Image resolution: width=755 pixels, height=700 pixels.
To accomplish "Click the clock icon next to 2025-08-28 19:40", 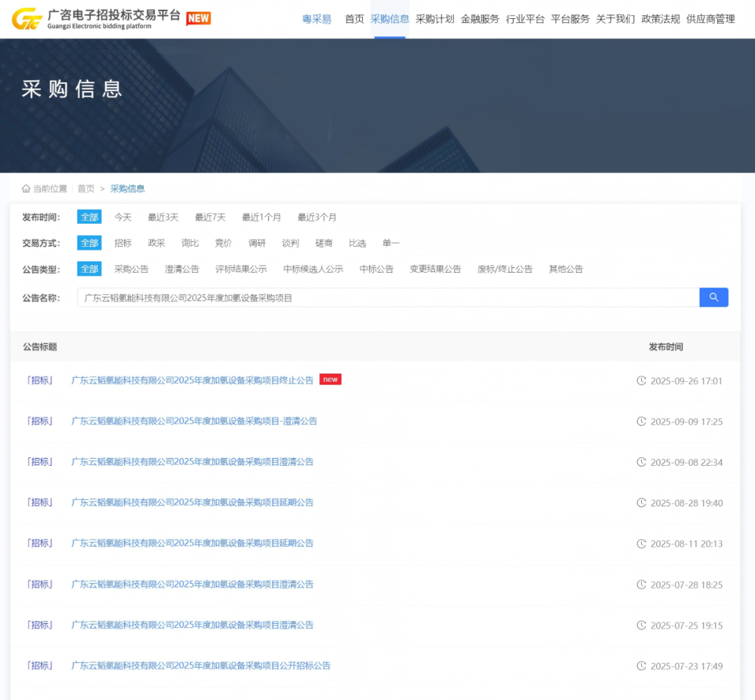I will coord(641,503).
